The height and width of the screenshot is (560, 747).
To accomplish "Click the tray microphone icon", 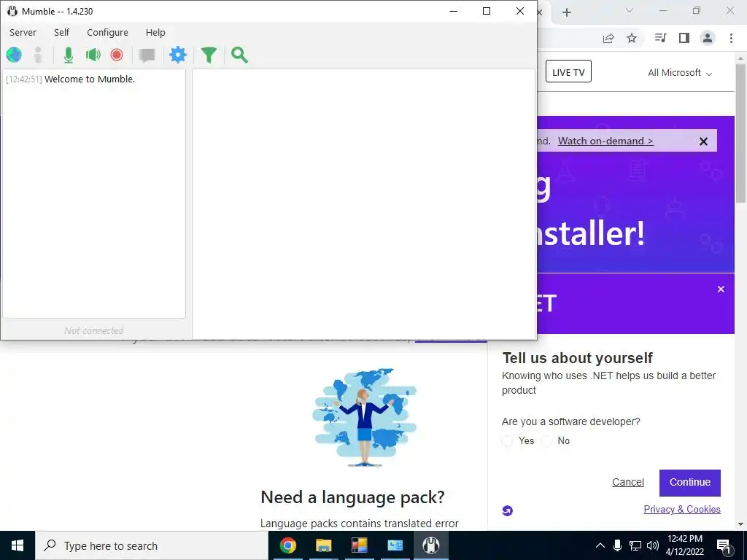I will tap(617, 545).
